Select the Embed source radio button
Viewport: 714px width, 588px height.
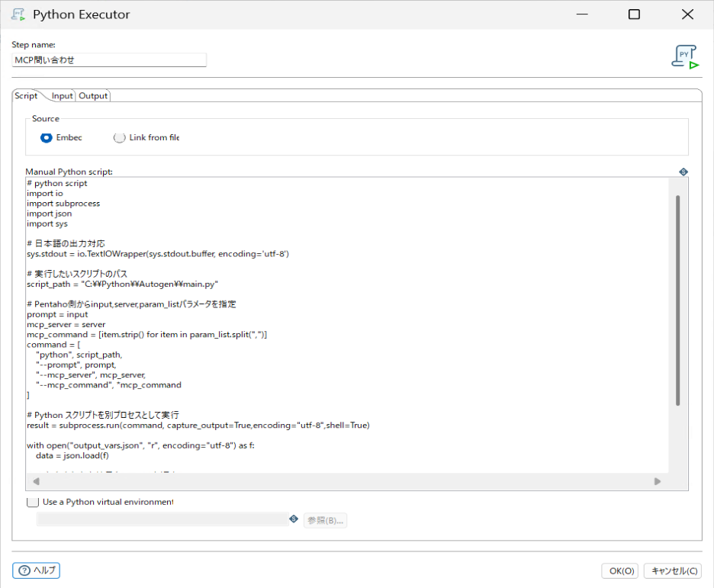point(47,137)
